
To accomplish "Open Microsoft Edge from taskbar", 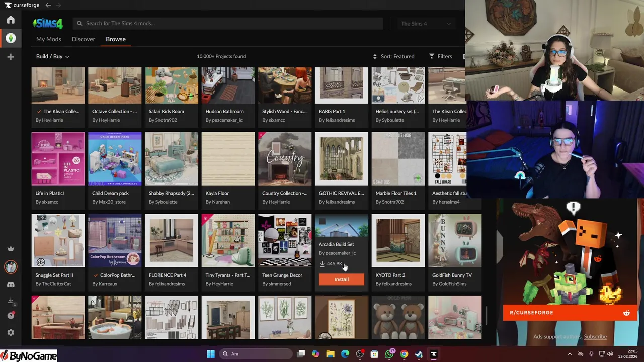I will 345,354.
